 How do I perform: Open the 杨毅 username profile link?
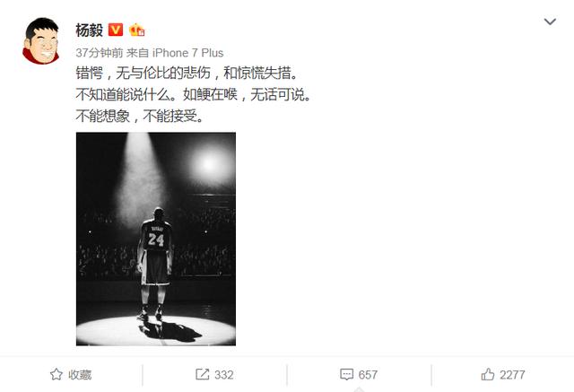89,30
